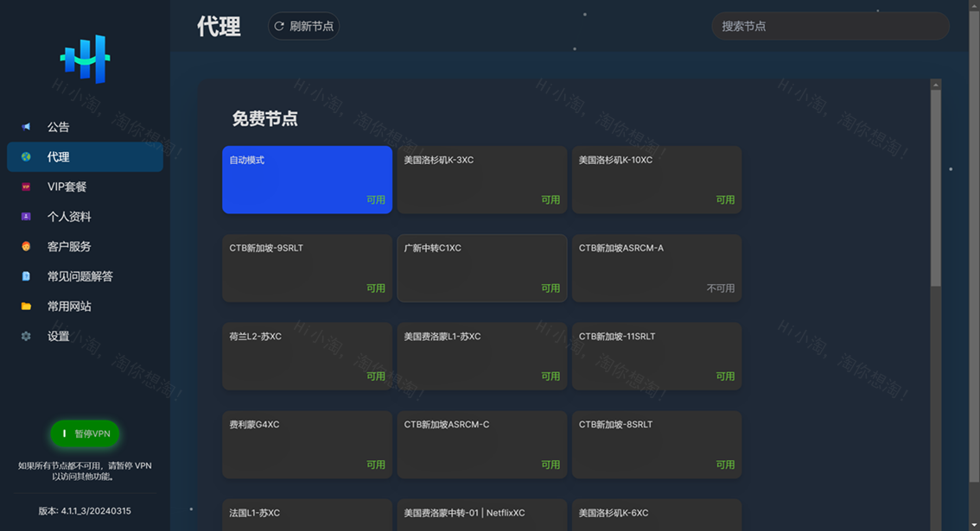Click the customer service avatar icon

click(x=26, y=246)
